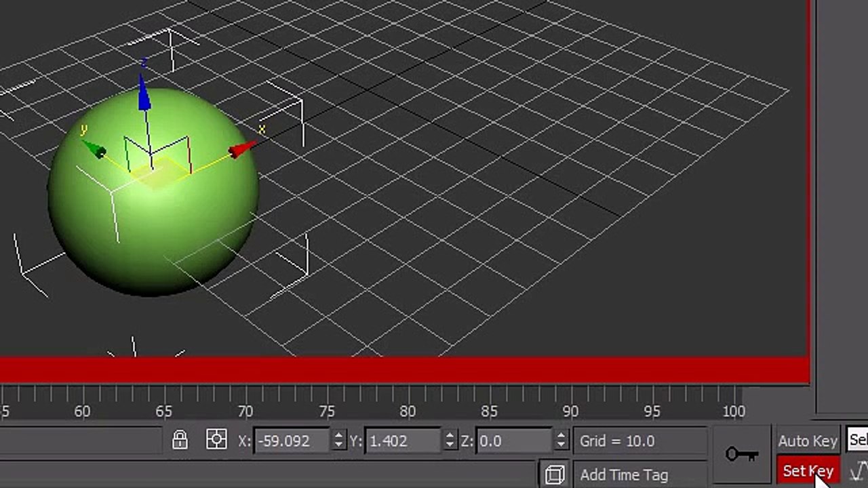The width and height of the screenshot is (868, 488).
Task: Click the red X-axis arrow of the move gizmo
Action: (x=242, y=149)
